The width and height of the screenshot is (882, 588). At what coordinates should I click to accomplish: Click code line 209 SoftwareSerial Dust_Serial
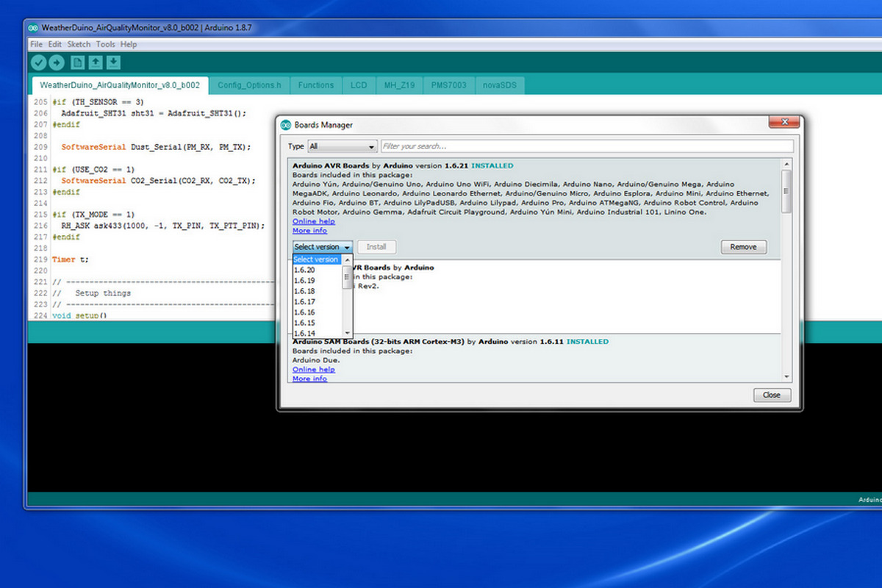coord(156,147)
